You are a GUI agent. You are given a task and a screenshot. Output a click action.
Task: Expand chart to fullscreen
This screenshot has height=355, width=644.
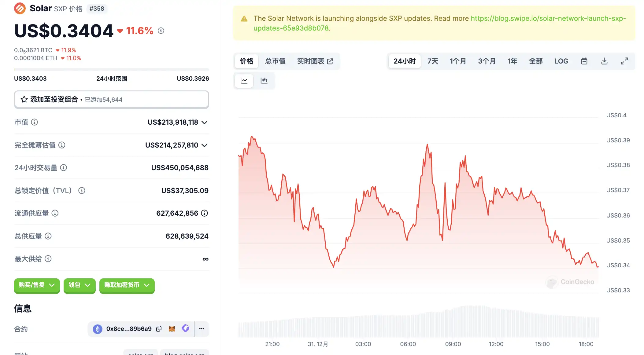click(624, 61)
